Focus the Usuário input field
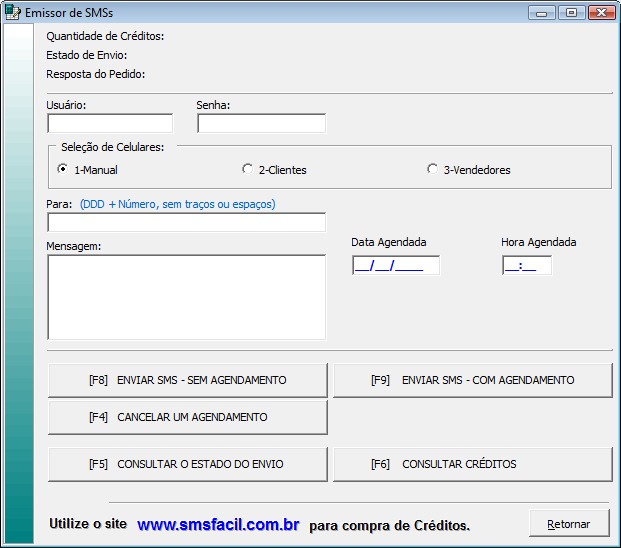This screenshot has width=621, height=548. [110, 123]
